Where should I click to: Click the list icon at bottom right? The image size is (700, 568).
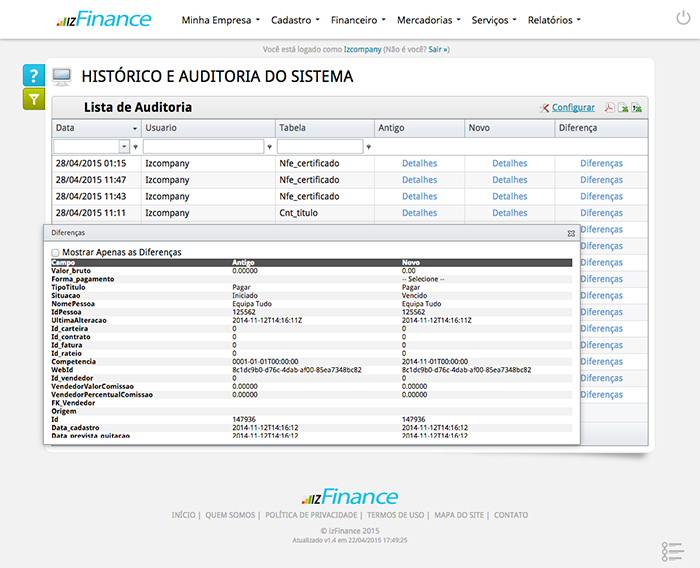coord(672,551)
